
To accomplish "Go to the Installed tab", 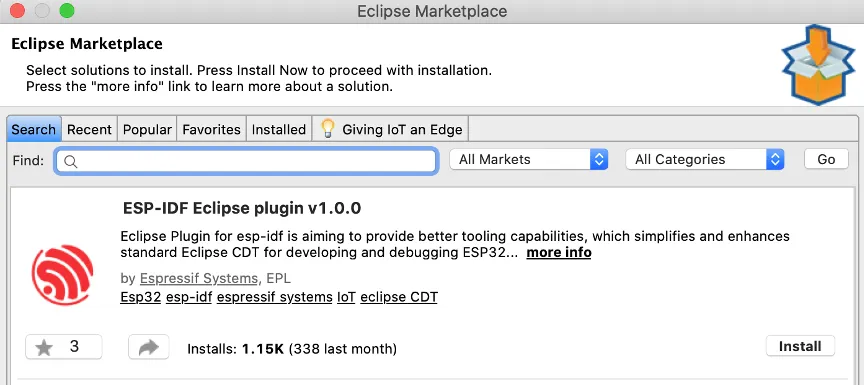I will (x=279, y=129).
